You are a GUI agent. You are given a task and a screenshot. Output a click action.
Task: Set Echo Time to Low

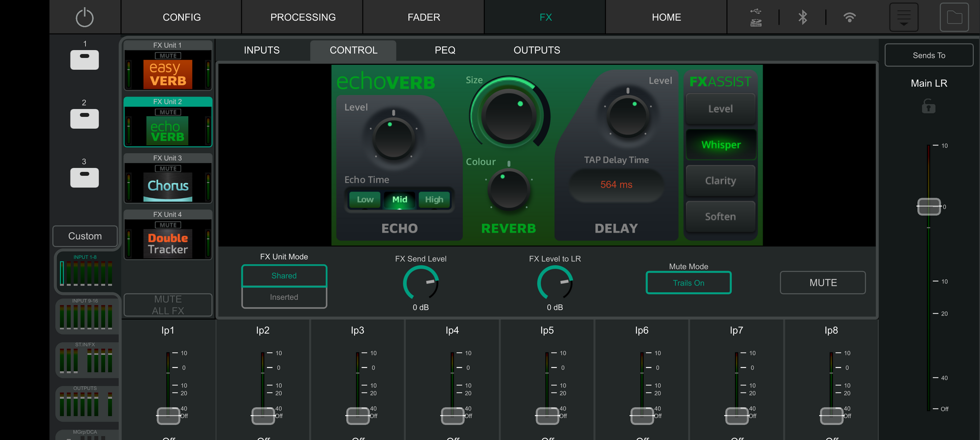[x=365, y=199]
